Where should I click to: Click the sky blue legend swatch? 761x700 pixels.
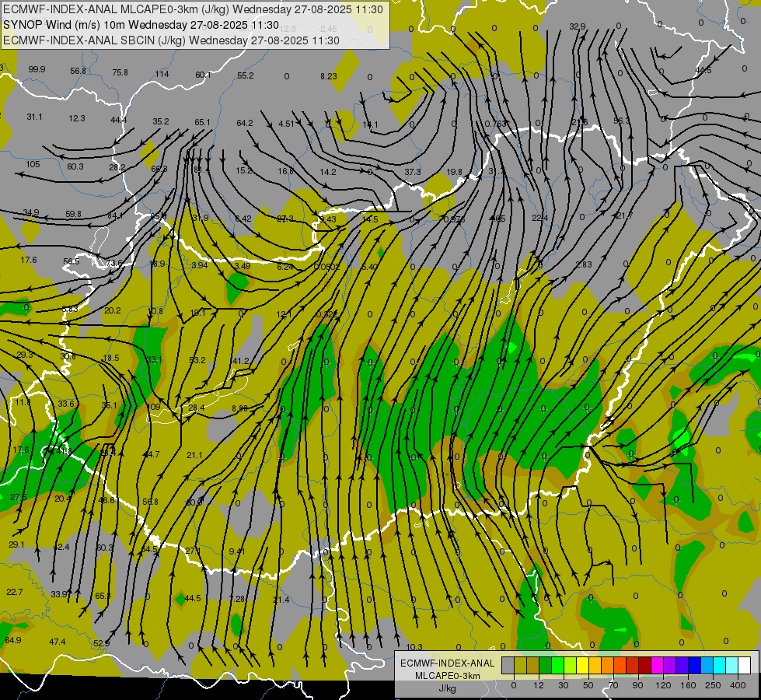coord(707,665)
